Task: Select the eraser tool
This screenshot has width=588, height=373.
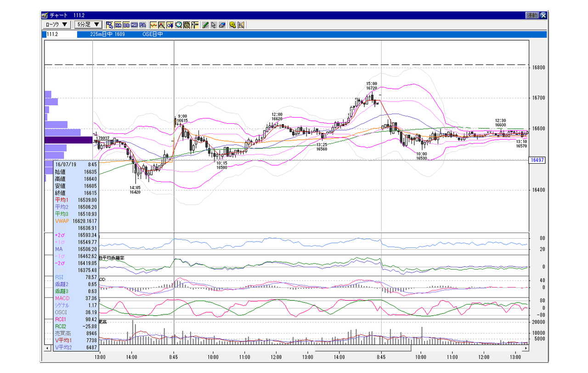Action: click(222, 25)
